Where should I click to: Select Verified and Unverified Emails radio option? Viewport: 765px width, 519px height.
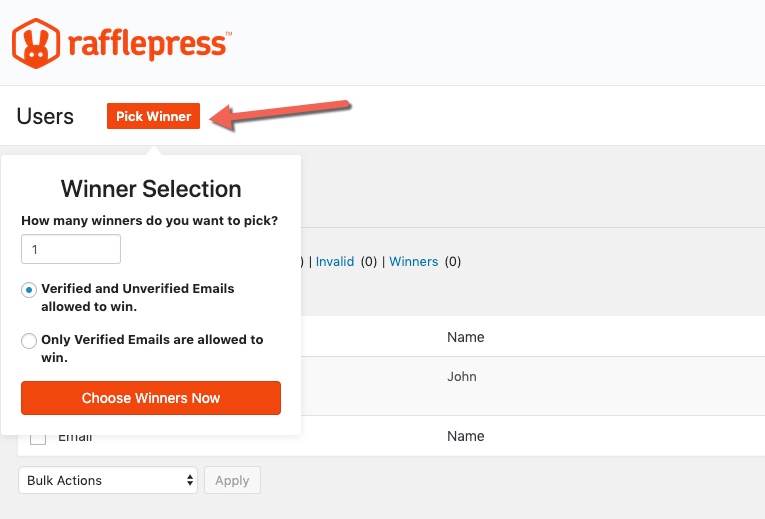point(29,290)
